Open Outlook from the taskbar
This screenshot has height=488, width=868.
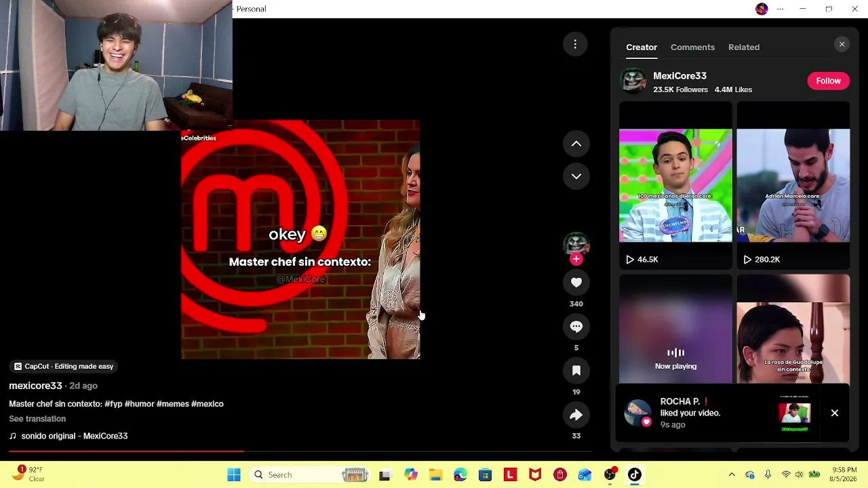click(x=585, y=475)
